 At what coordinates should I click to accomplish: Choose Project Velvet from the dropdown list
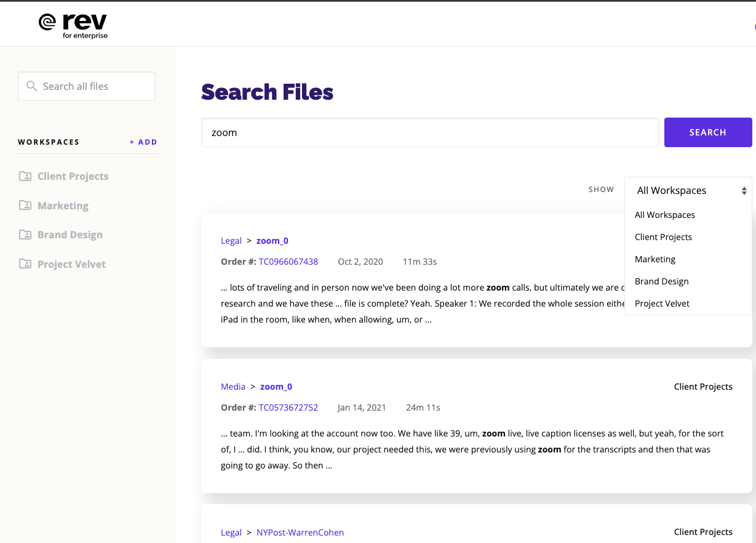click(662, 304)
